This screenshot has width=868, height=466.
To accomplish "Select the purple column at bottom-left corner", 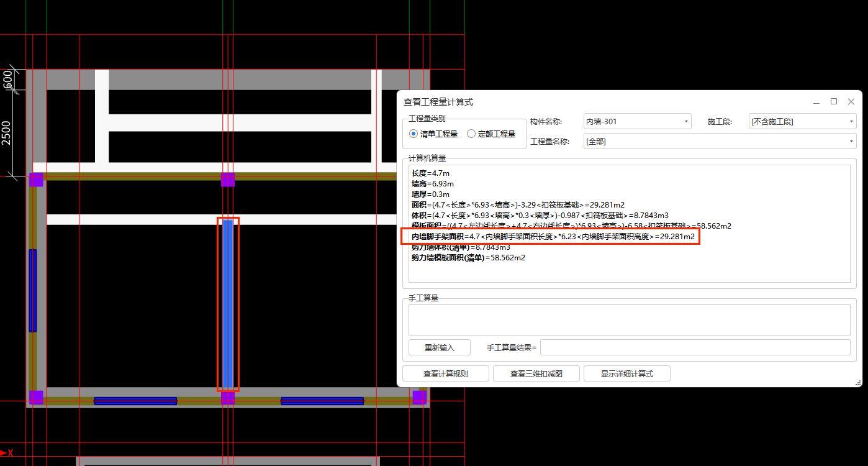I will point(36,397).
